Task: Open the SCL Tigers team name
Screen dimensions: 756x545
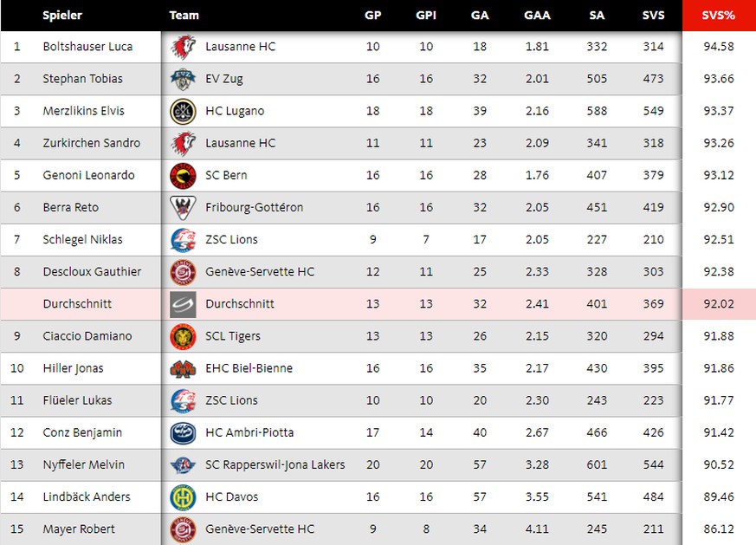Action: (x=233, y=336)
